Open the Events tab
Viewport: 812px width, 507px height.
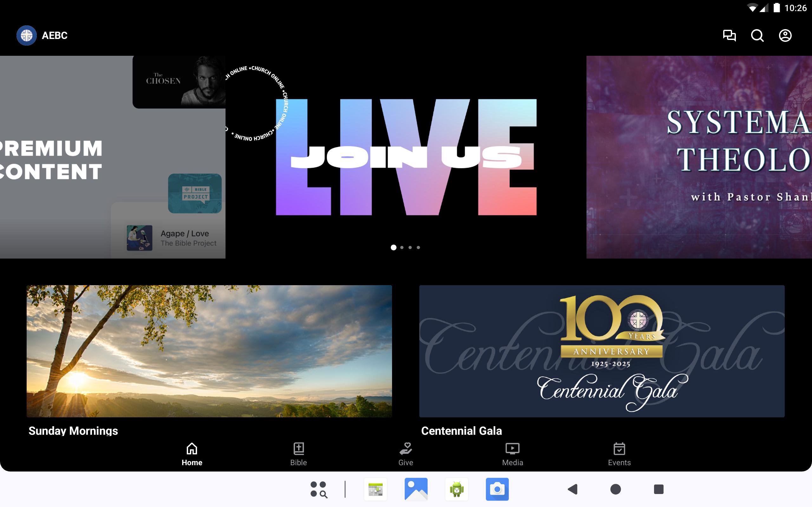click(619, 454)
